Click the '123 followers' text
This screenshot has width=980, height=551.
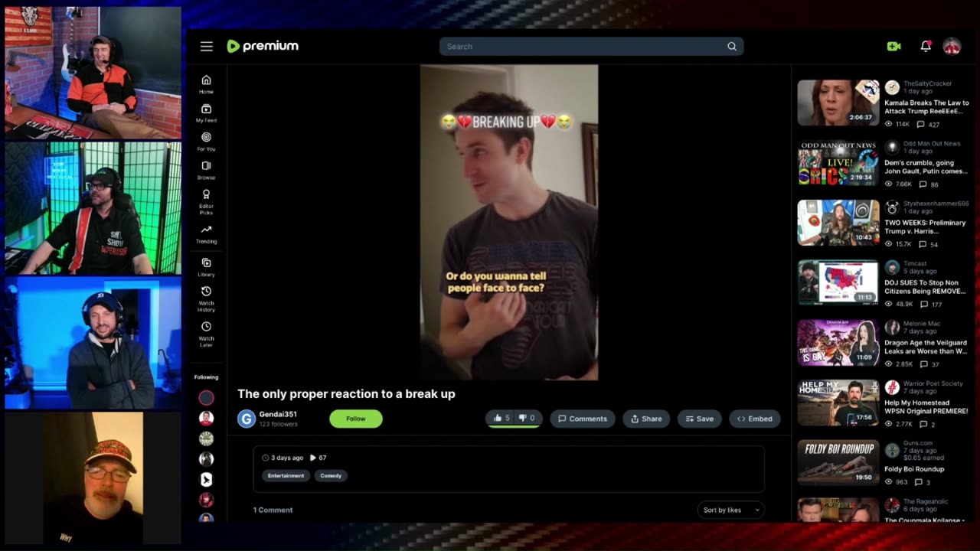[x=278, y=424]
